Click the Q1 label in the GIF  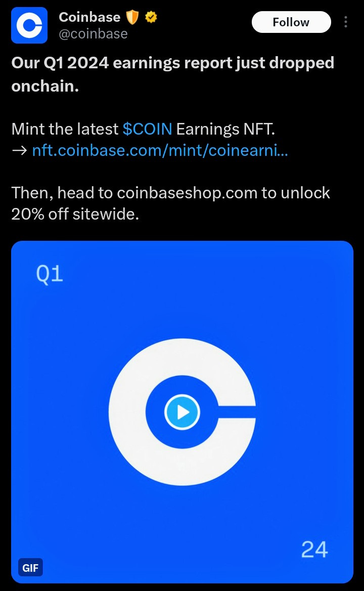click(x=50, y=274)
